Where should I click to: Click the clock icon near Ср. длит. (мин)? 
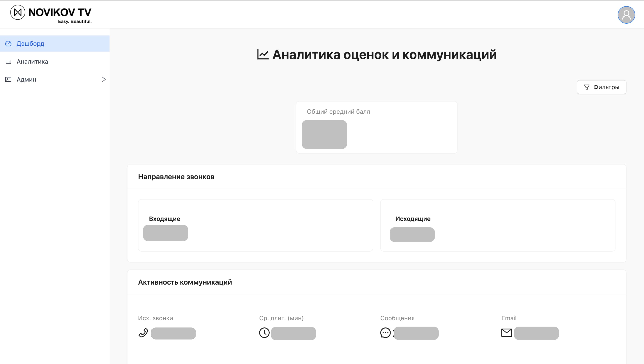[264, 333]
